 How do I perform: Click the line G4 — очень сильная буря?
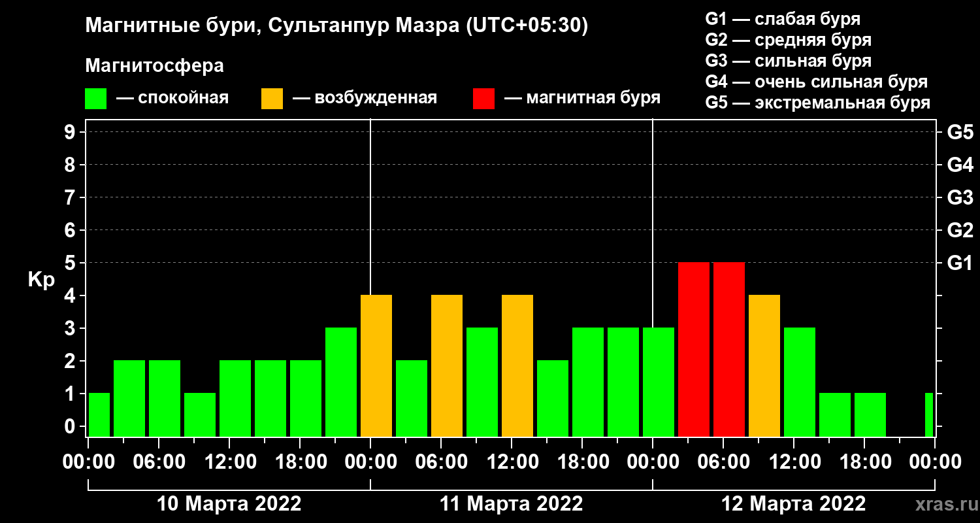[817, 82]
